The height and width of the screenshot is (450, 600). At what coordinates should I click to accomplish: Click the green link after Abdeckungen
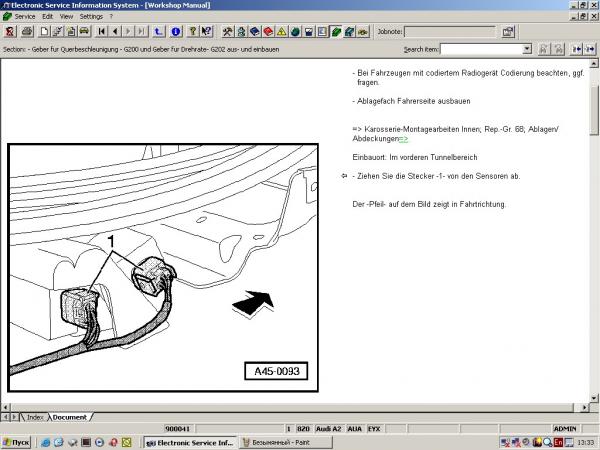(404, 139)
